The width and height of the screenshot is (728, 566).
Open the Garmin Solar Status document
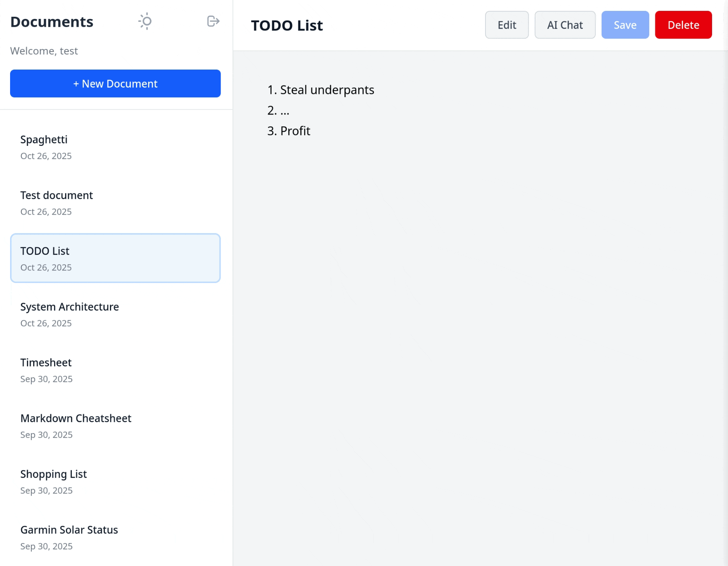point(115,537)
